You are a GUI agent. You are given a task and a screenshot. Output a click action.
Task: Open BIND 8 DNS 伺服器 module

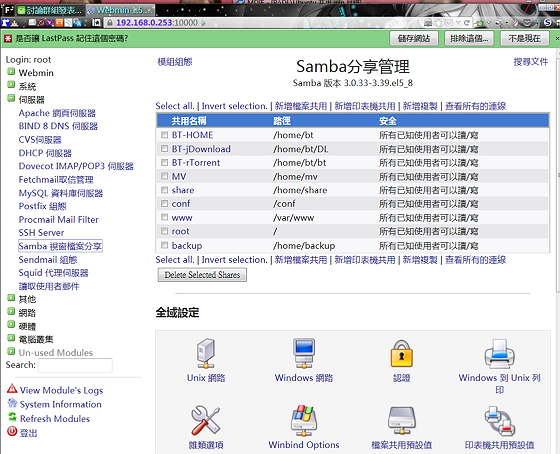pos(58,126)
